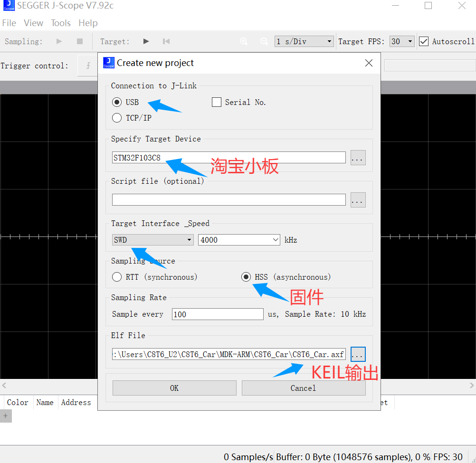
Task: Click the 0 Samples/s status bar text
Action: click(x=248, y=457)
